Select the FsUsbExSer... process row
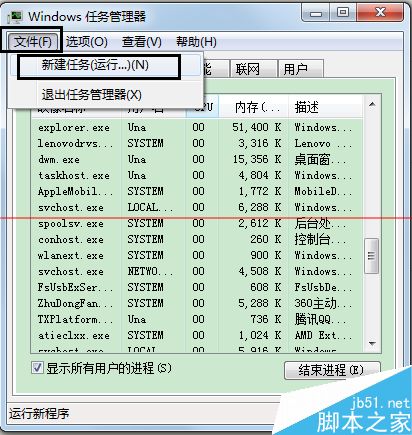This screenshot has height=435, width=412. click(x=197, y=287)
